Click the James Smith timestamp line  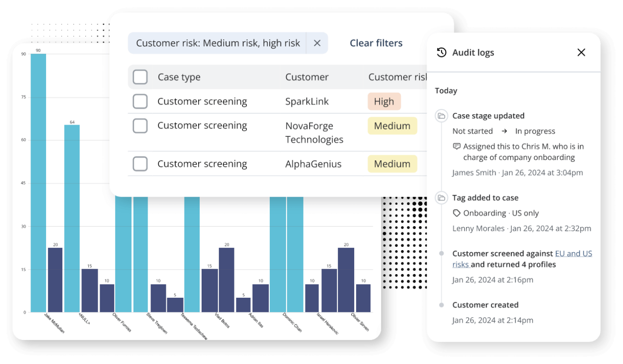pyautogui.click(x=518, y=173)
